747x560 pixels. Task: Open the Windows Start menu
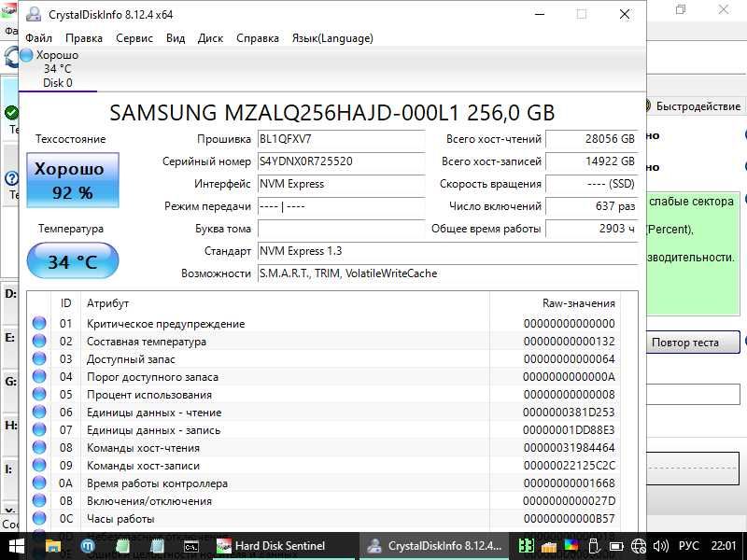(x=16, y=546)
